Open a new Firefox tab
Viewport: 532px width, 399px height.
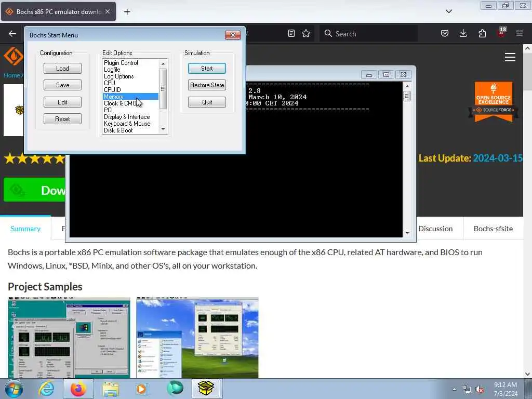click(127, 12)
